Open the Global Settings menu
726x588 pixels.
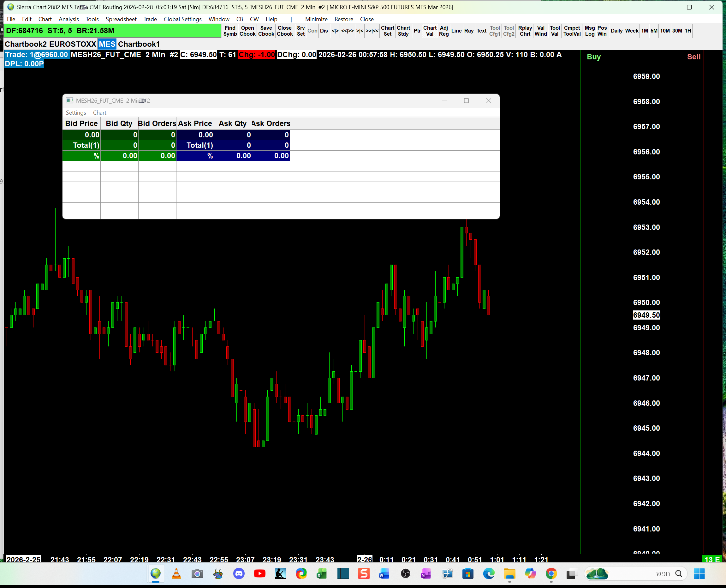pos(182,19)
